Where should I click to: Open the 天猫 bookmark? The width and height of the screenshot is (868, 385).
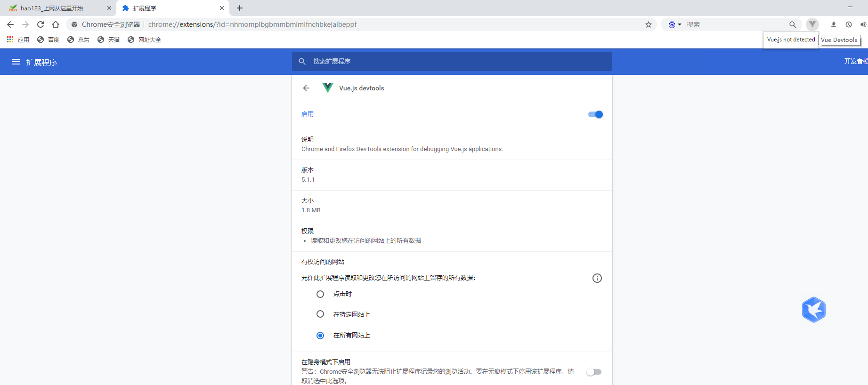click(x=108, y=40)
